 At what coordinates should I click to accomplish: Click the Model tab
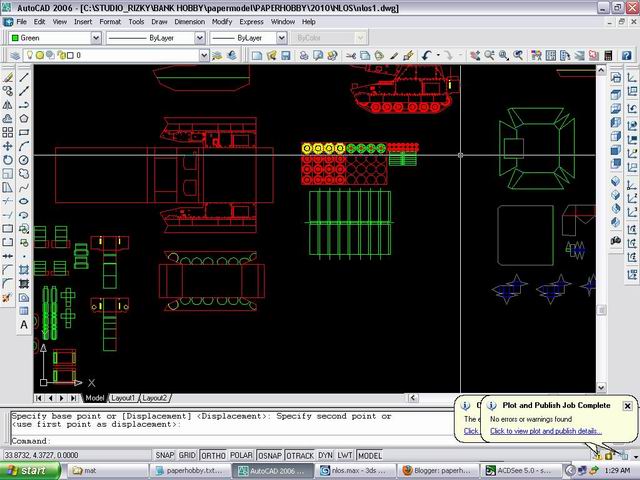click(95, 398)
